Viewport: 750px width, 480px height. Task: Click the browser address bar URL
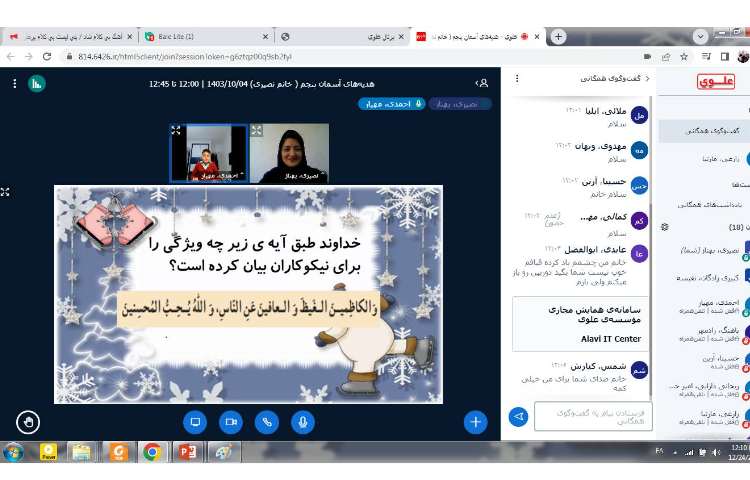(185, 56)
